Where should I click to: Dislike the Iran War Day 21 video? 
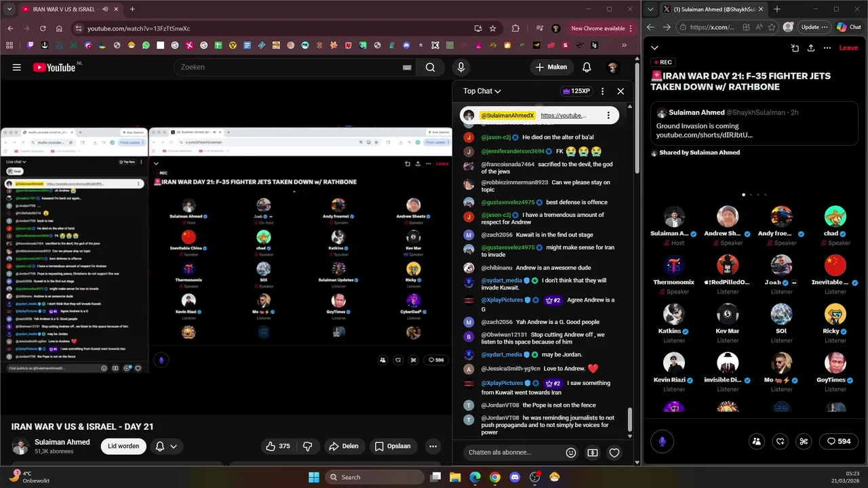(x=307, y=446)
